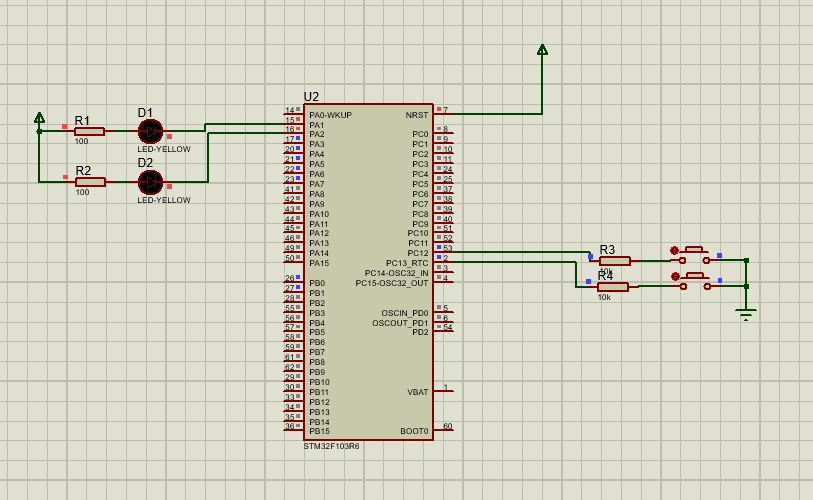
Task: Click the PC12 pin label
Action: [x=418, y=254]
